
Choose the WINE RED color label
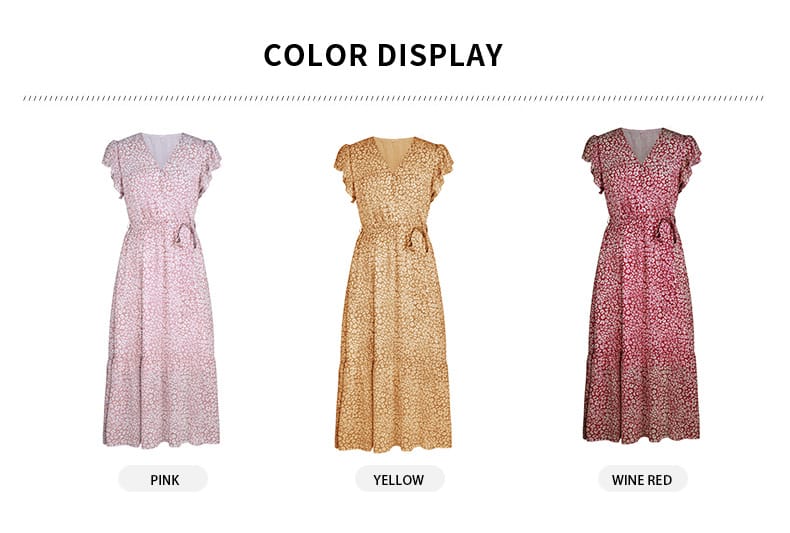(x=642, y=479)
